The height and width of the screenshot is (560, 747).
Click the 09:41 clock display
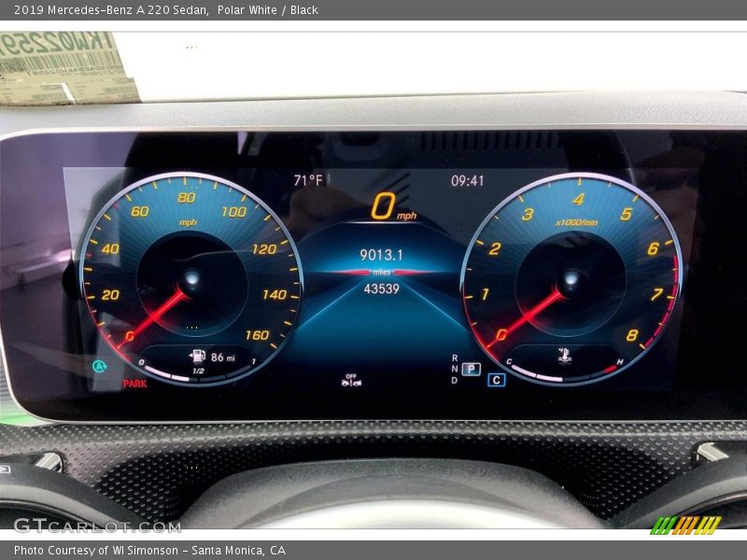(467, 180)
